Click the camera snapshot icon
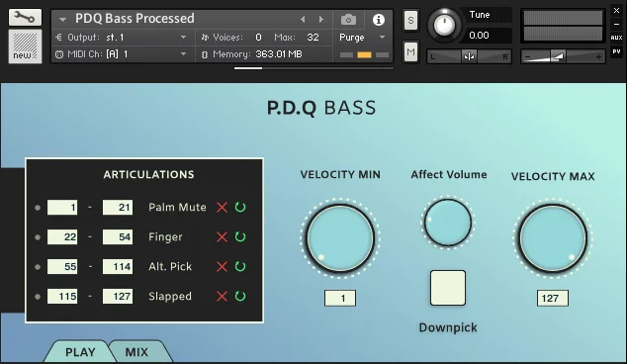The image size is (627, 364). [x=348, y=20]
